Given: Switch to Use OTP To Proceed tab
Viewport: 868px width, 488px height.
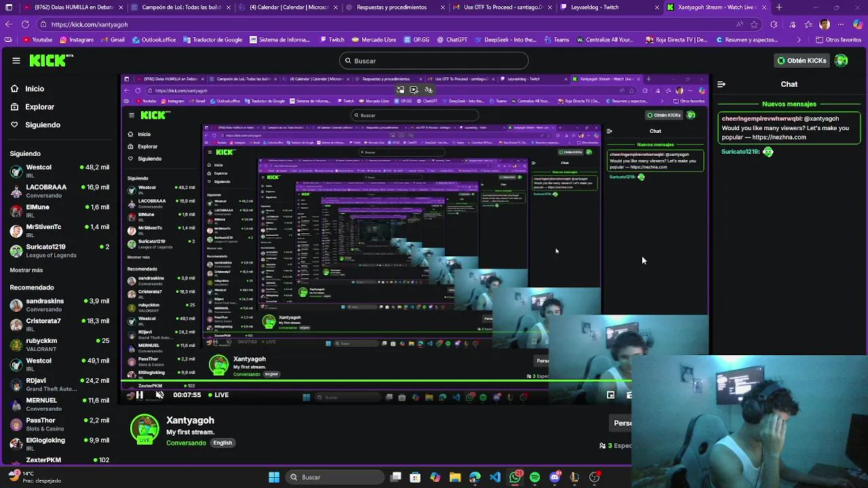Looking at the screenshot, I should pyautogui.click(x=502, y=7).
